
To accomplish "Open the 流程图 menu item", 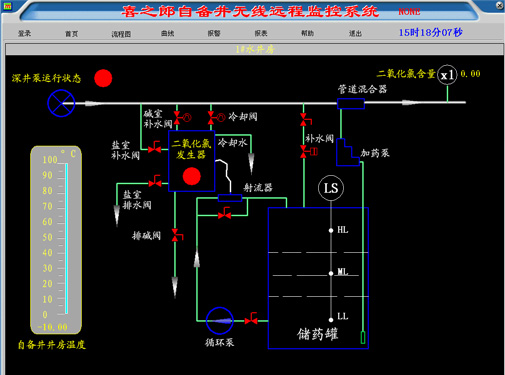I will point(121,34).
